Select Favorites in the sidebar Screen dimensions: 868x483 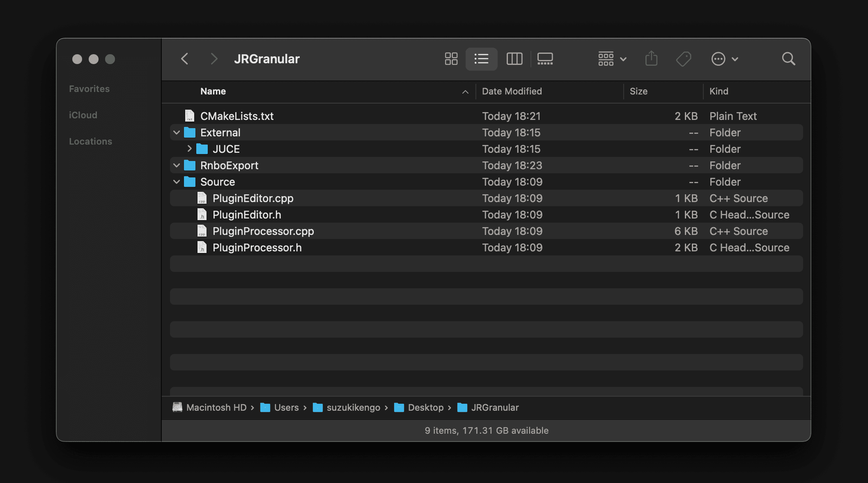click(x=89, y=88)
